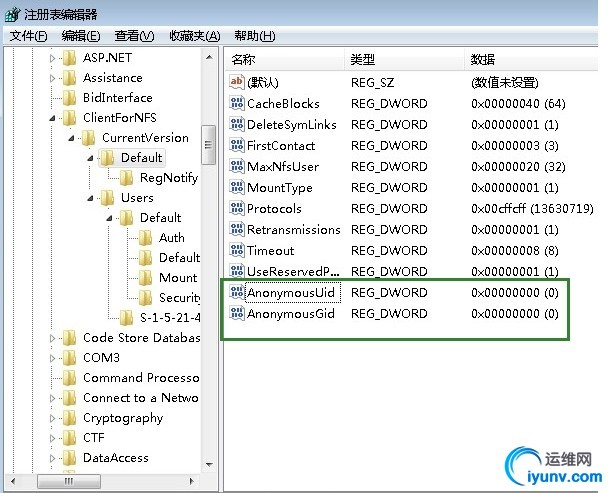Image resolution: width=608 pixels, height=493 pixels.
Task: Click the MountType DWORD icon
Action: point(237,187)
